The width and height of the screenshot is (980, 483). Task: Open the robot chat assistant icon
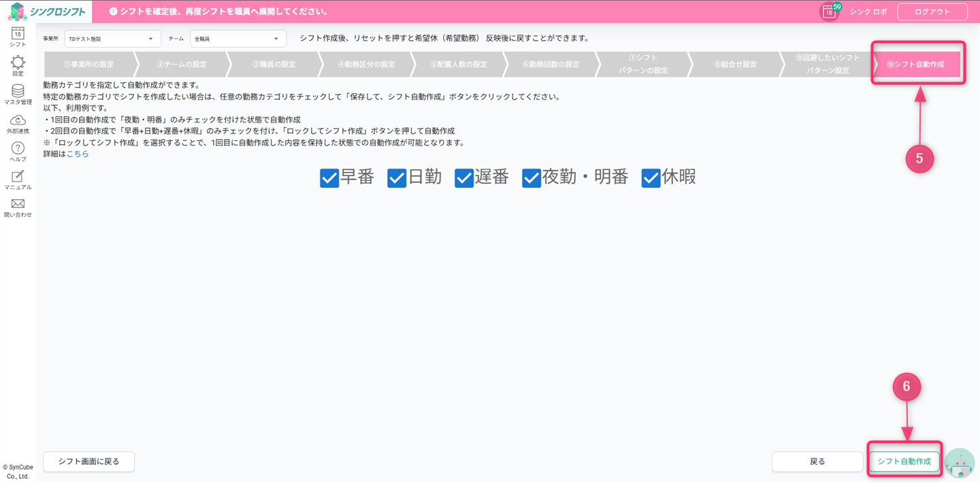960,463
